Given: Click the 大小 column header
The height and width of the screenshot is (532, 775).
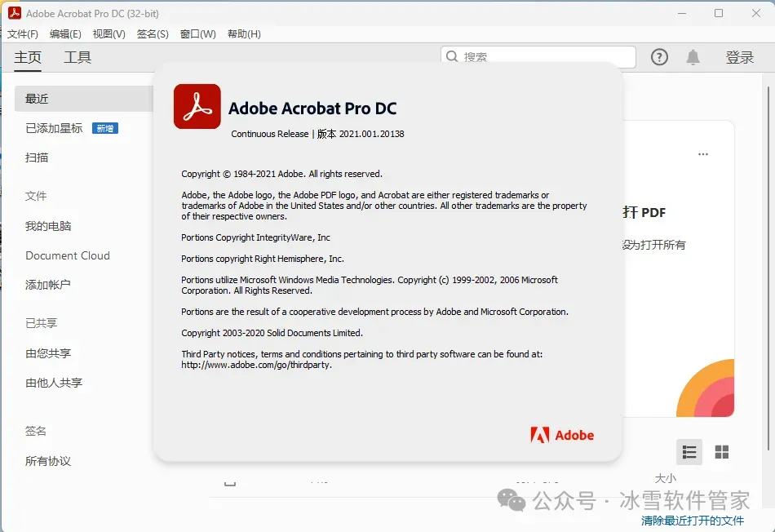Looking at the screenshot, I should point(665,478).
